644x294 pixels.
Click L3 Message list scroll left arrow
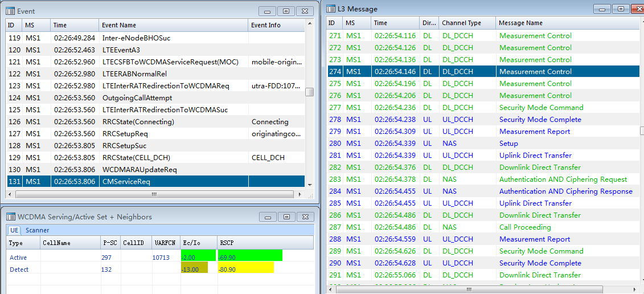click(331, 289)
